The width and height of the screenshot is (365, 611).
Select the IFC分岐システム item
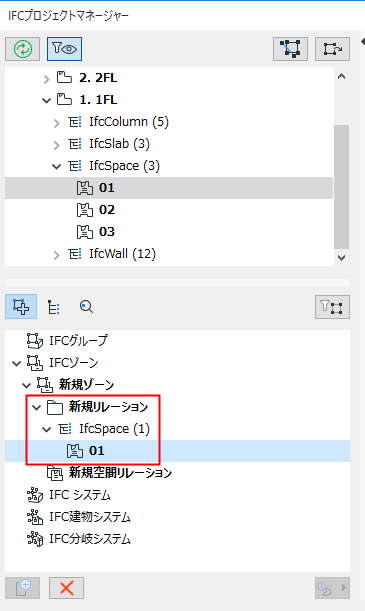[x=90, y=539]
